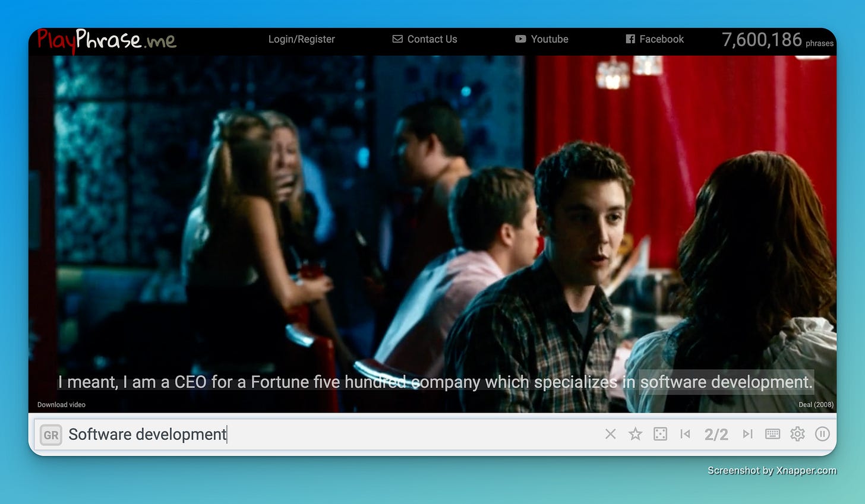
Task: Pause the video with the pause button
Action: pos(822,434)
